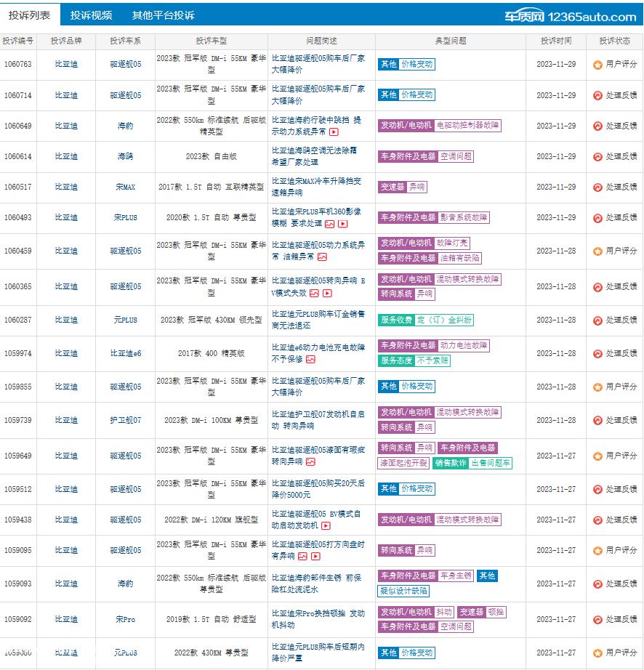Image resolution: width=644 pixels, height=670 pixels.
Task: Click 不予索赔 tag in row 1059974
Action: click(x=432, y=360)
